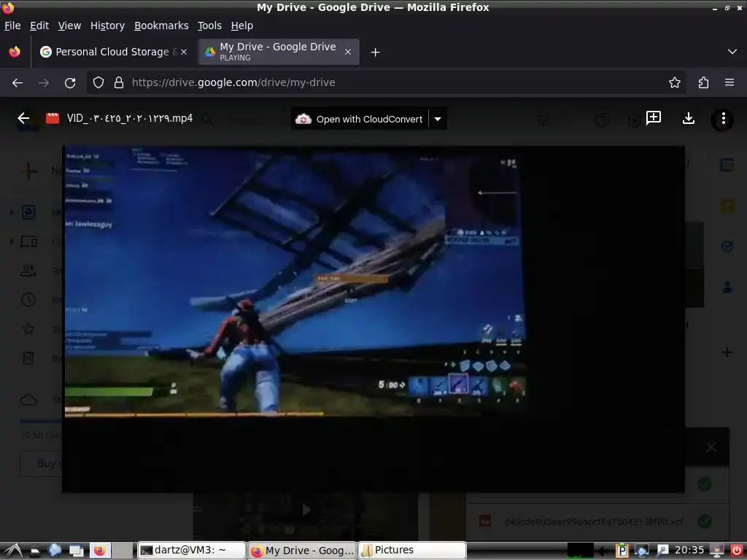Screen dimensions: 747x560
Task: Open Firefox hamburger application menu
Action: pos(729,82)
